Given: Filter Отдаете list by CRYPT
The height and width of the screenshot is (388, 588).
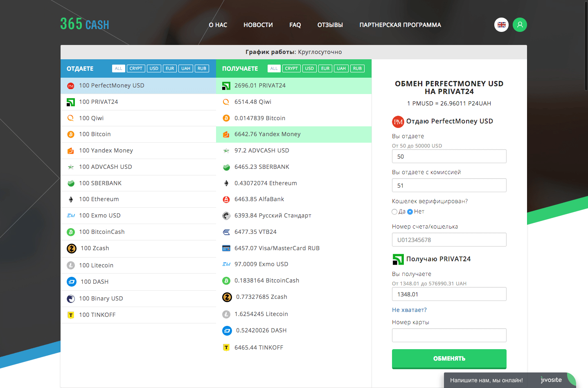Looking at the screenshot, I should [136, 69].
